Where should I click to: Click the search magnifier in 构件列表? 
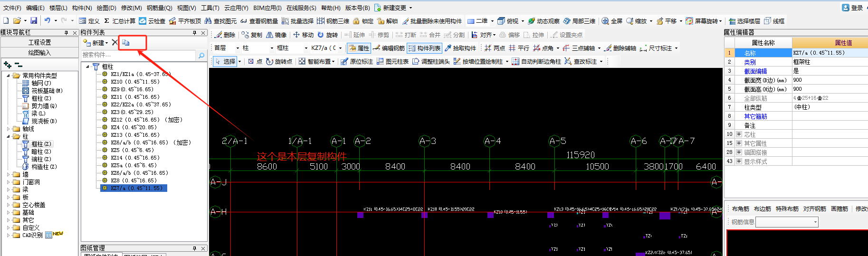(x=201, y=55)
